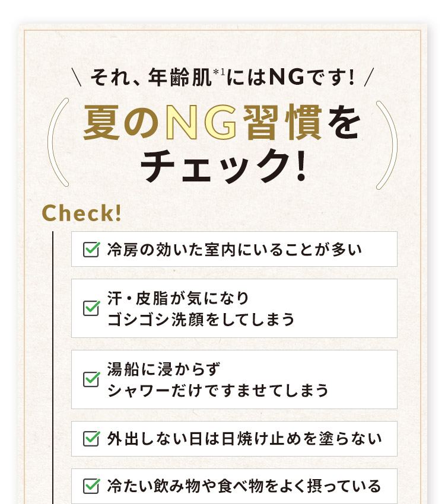Screen dimensions: 445x504
Task: Click the チェック! headline text
Action: [x=224, y=166]
